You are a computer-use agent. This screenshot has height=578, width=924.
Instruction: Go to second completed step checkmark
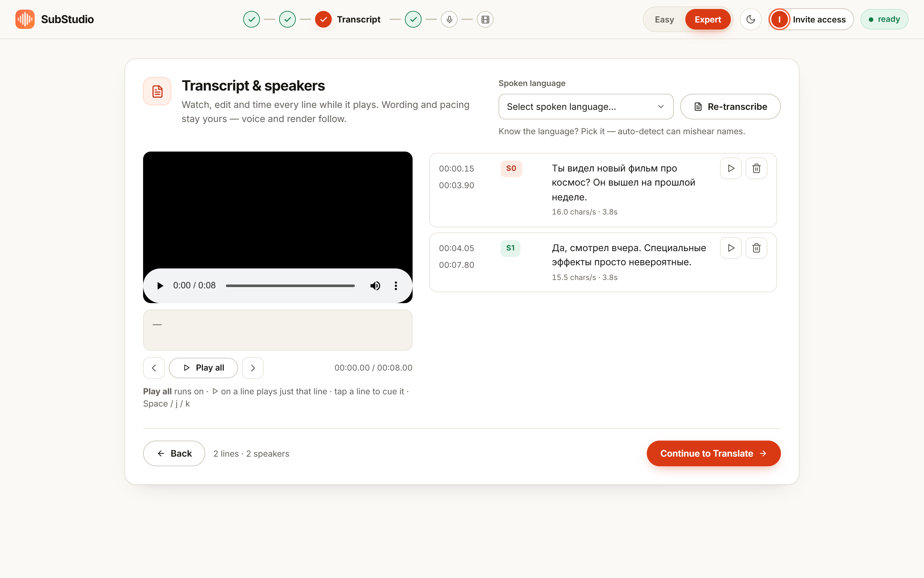click(x=287, y=19)
